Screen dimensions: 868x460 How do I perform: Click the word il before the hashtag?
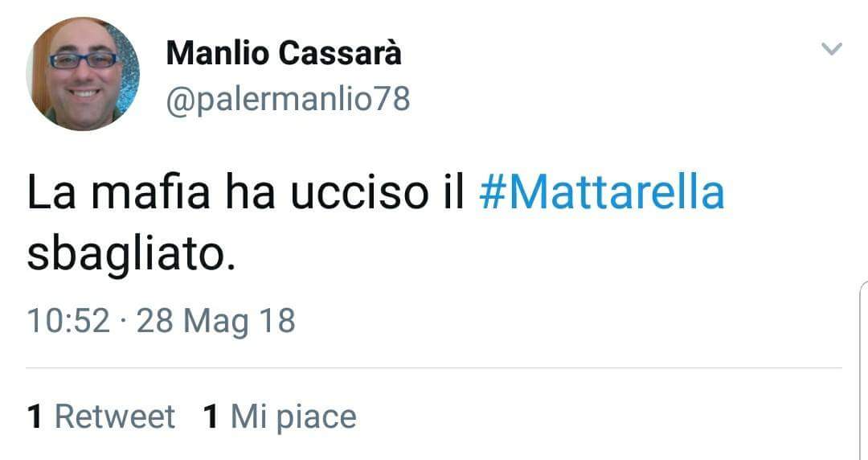[x=454, y=195]
